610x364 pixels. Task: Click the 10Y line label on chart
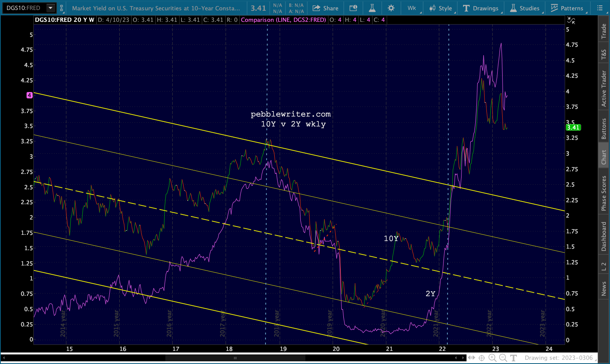click(391, 238)
